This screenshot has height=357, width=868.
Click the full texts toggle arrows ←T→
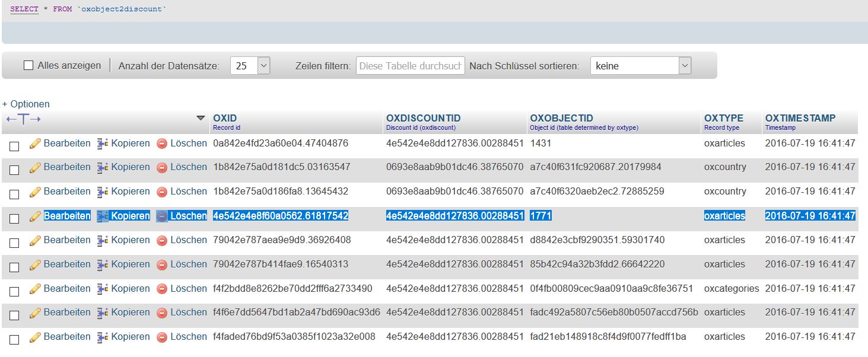[23, 119]
